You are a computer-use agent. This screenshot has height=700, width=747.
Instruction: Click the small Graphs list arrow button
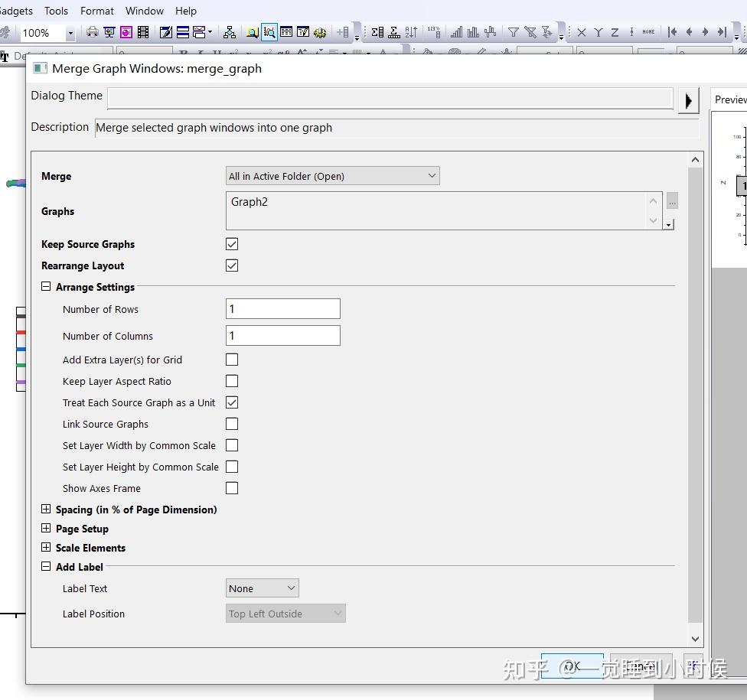669,224
